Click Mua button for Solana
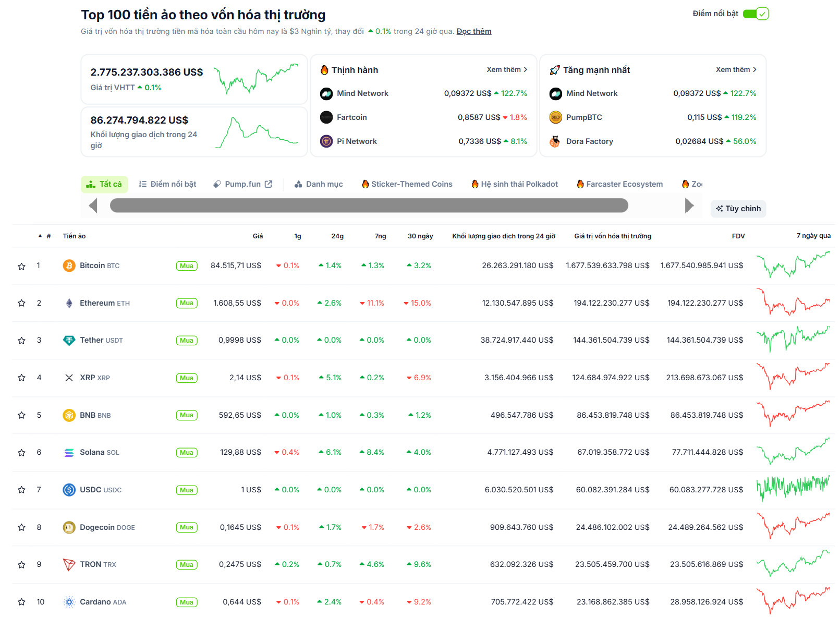The width and height of the screenshot is (840, 617). coord(187,453)
